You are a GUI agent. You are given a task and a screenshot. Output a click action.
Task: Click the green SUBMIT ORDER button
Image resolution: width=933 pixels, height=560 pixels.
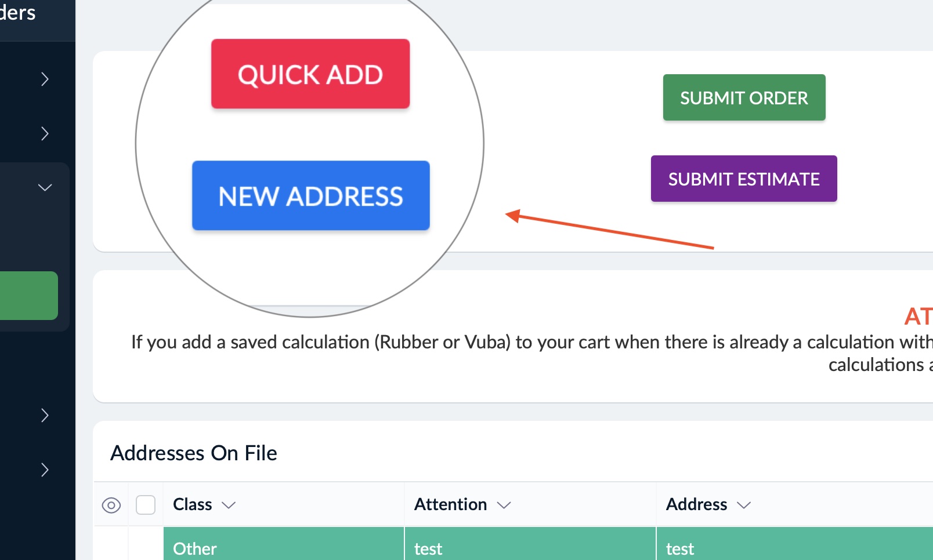click(744, 98)
